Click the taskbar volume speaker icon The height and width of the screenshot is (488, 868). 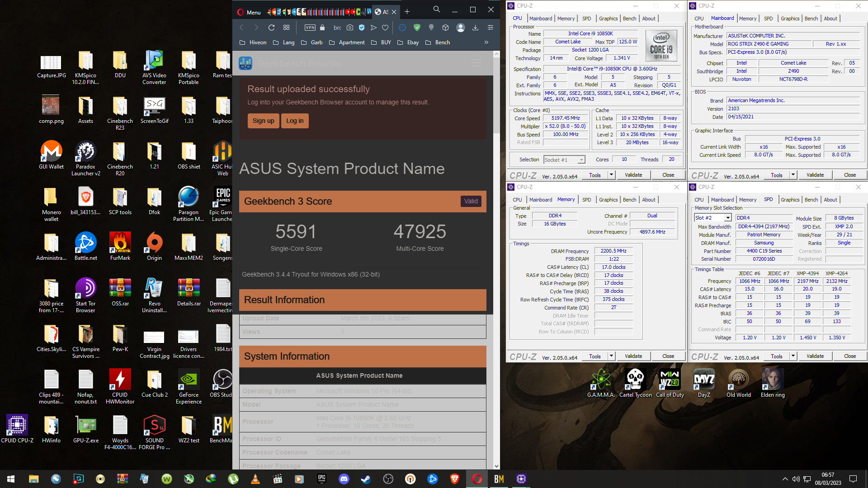[796, 479]
